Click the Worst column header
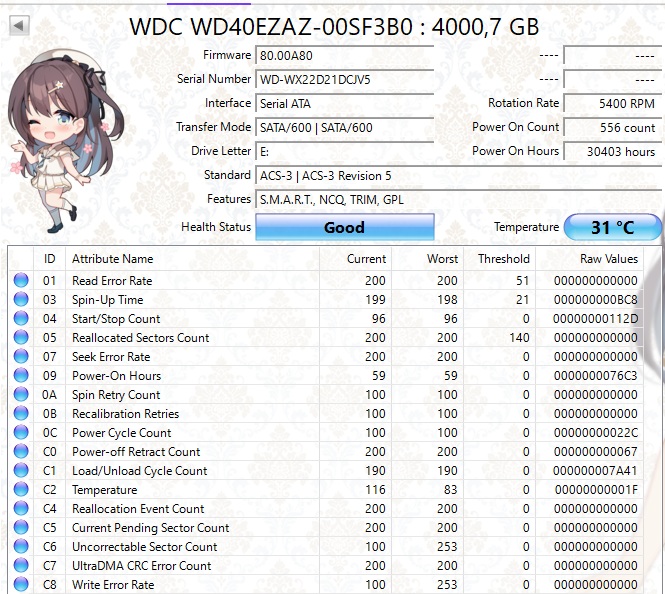 (x=428, y=259)
